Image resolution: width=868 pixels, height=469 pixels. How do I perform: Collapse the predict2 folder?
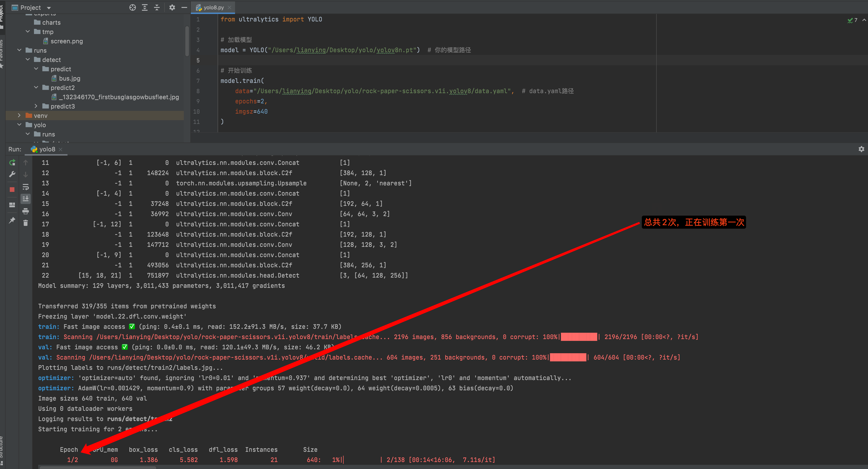coord(36,88)
